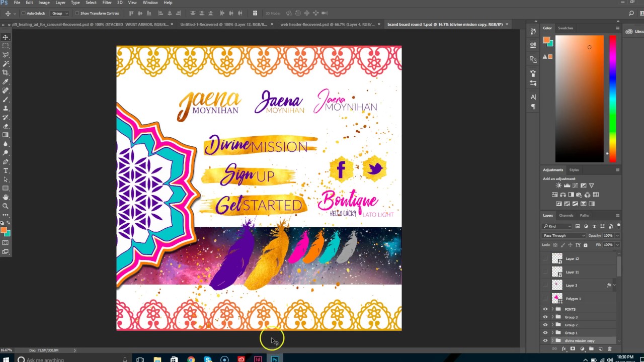
Task: Select the Move tool in the toolbox
Action: pos(6,37)
